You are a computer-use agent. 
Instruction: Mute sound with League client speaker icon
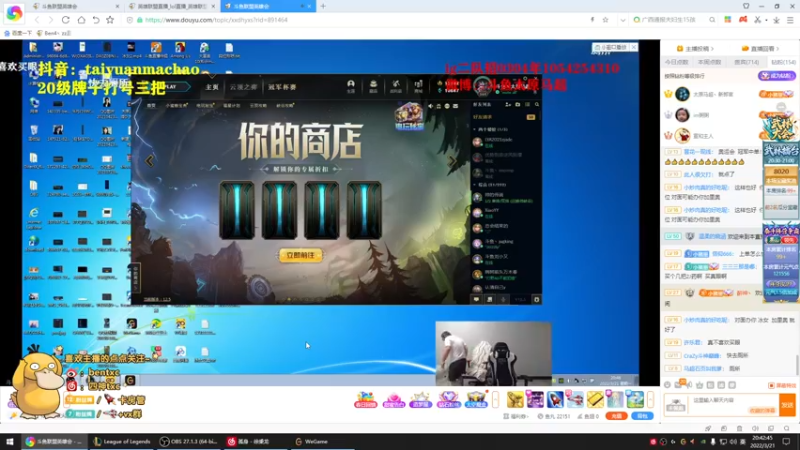point(431,106)
